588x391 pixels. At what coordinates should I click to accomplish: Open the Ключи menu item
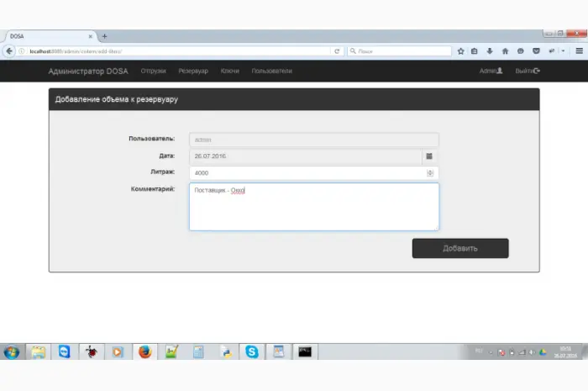pos(230,71)
